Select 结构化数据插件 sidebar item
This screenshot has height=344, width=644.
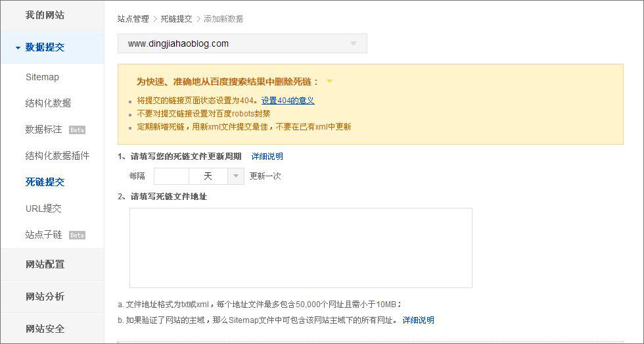pos(58,156)
